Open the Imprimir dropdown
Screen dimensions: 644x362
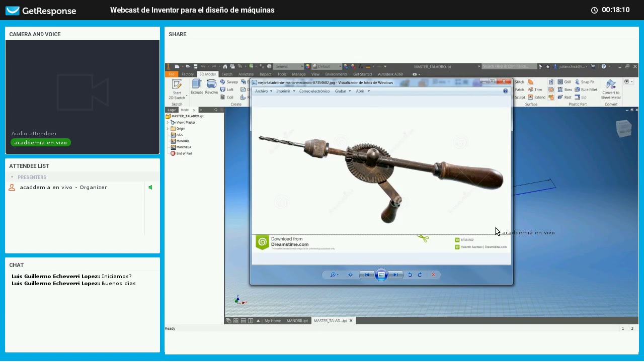pos(285,91)
